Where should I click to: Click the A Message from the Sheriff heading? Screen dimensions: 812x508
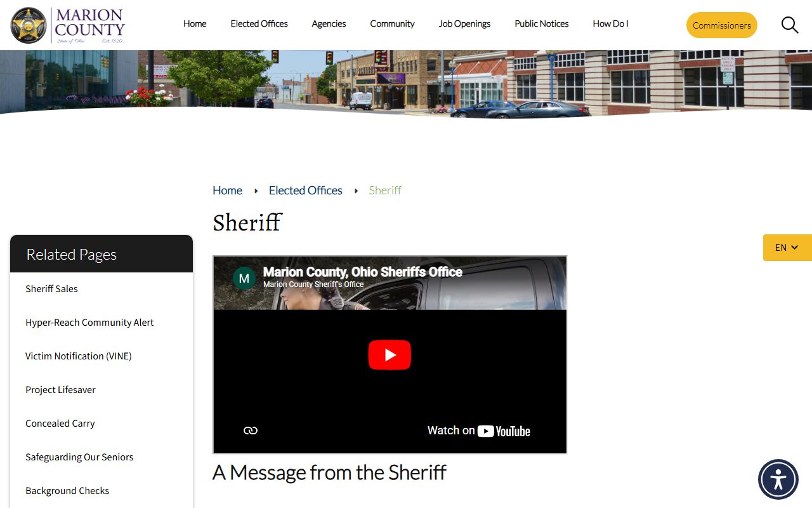tap(329, 472)
